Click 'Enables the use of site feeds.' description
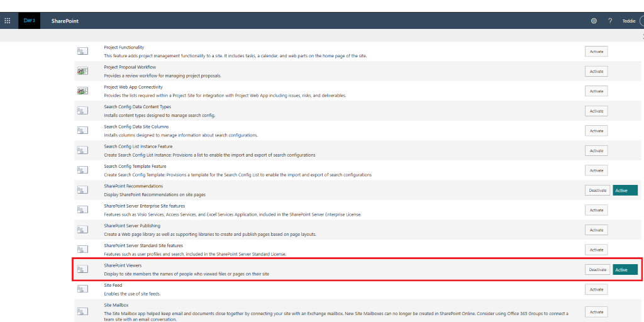This screenshot has width=644, height=322. click(132, 294)
